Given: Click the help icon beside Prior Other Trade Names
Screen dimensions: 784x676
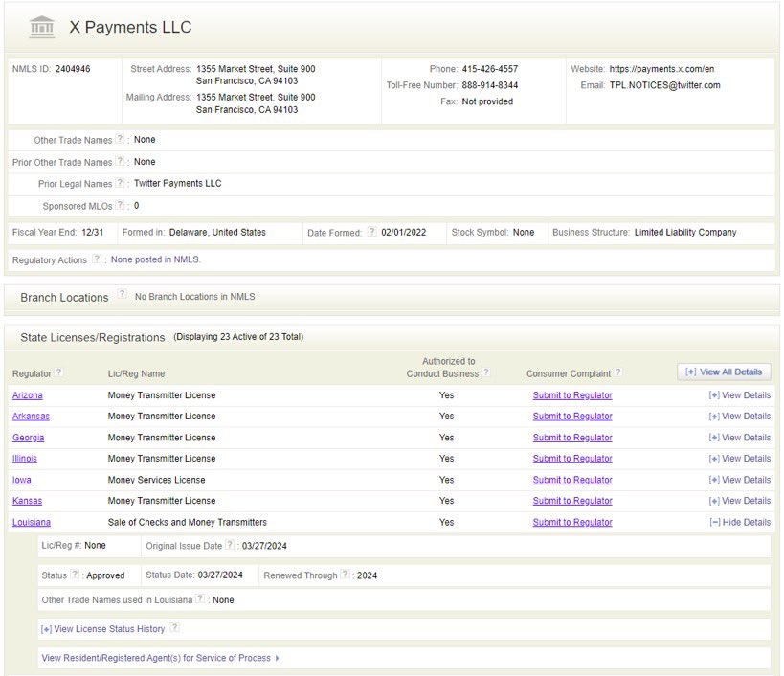Looking at the screenshot, I should click(120, 161).
